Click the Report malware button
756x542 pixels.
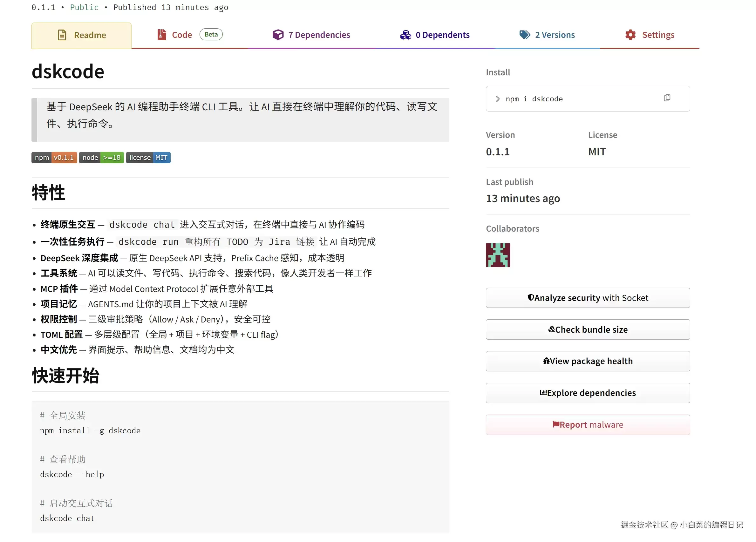pos(588,424)
